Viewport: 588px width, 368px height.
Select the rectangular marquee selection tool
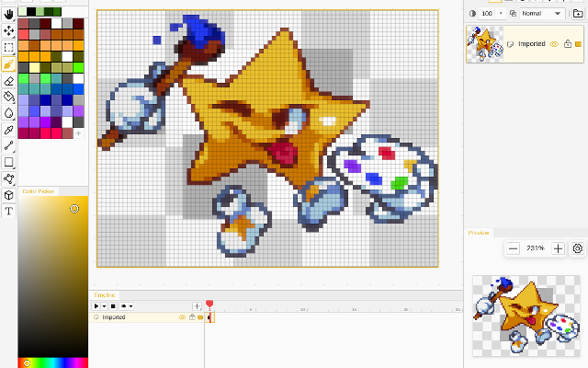click(x=8, y=48)
